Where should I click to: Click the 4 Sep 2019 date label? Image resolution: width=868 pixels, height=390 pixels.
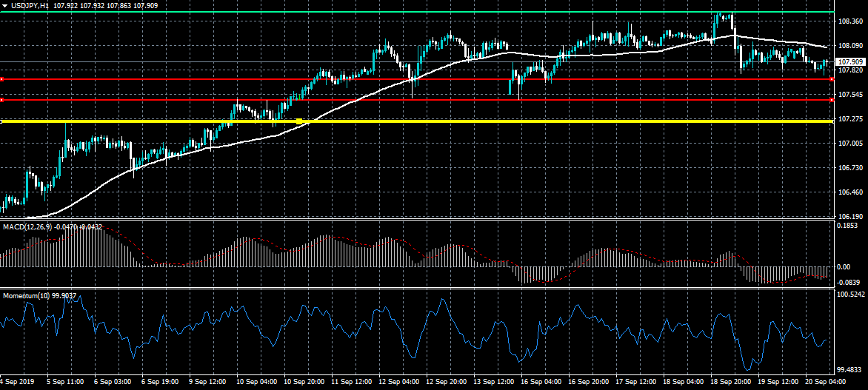(x=16, y=383)
